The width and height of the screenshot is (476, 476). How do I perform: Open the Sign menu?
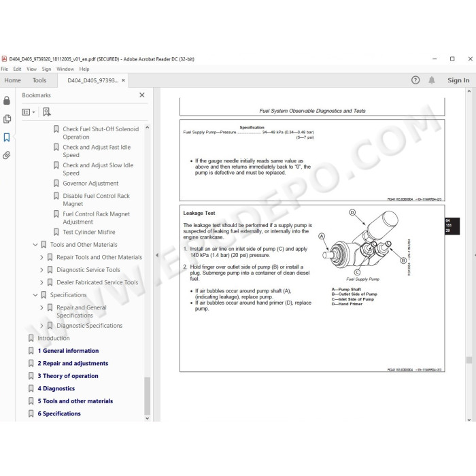click(x=46, y=69)
